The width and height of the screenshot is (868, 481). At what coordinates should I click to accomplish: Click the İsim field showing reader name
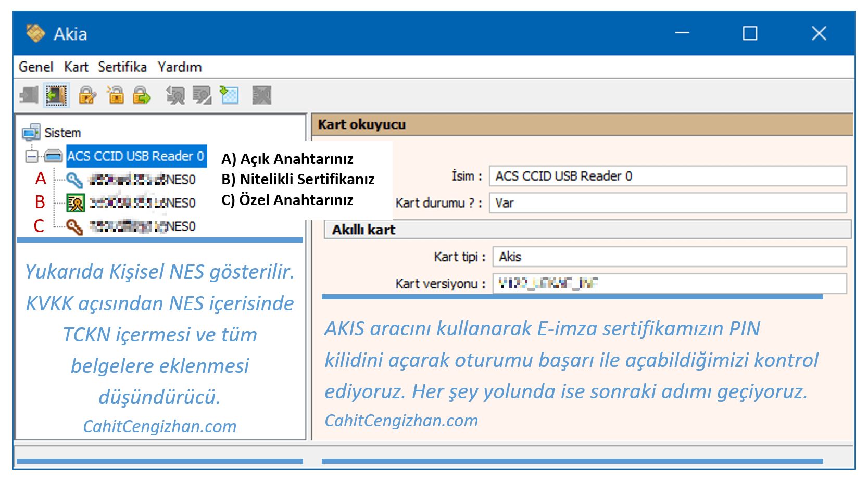(668, 176)
